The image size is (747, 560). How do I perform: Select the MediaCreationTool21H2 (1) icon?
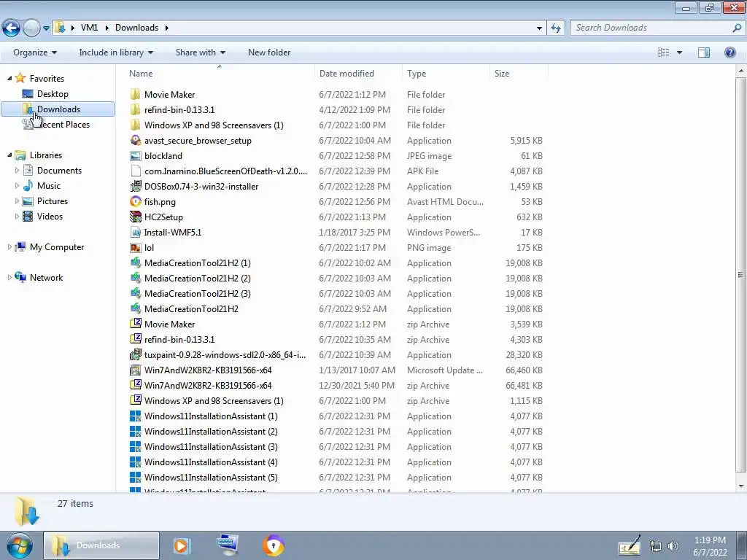pyautogui.click(x=135, y=262)
